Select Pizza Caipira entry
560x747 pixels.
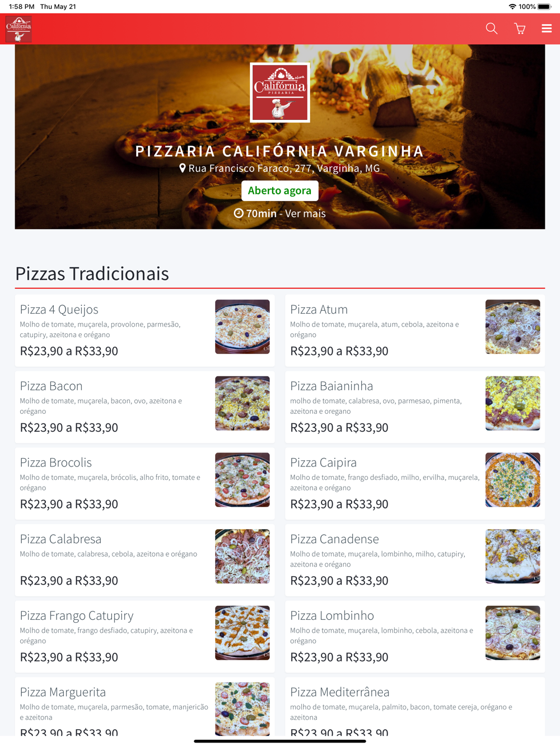click(x=415, y=483)
